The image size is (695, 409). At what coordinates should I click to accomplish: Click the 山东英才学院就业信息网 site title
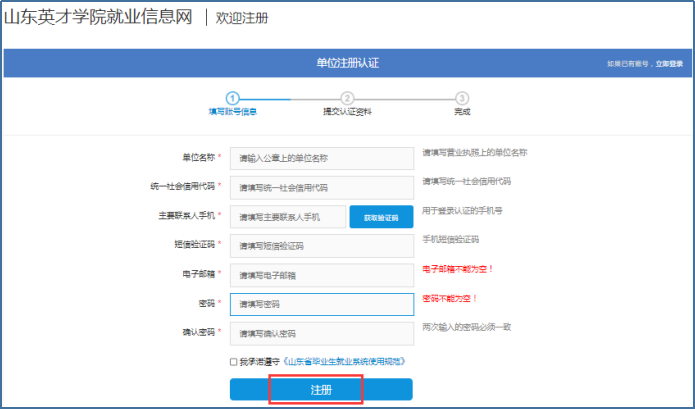98,17
